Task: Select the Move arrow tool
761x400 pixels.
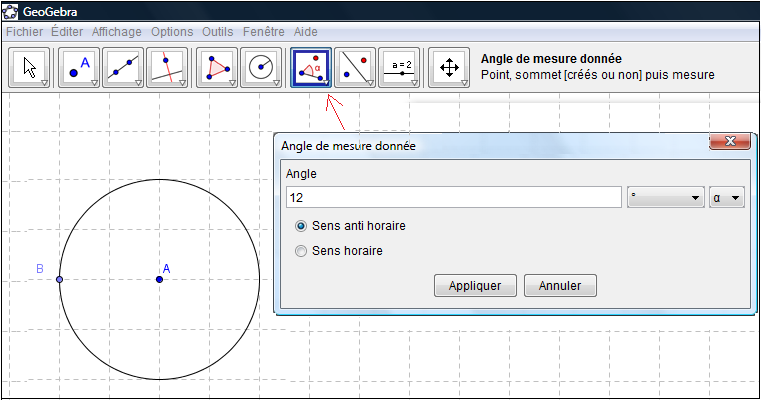Action: (29, 67)
